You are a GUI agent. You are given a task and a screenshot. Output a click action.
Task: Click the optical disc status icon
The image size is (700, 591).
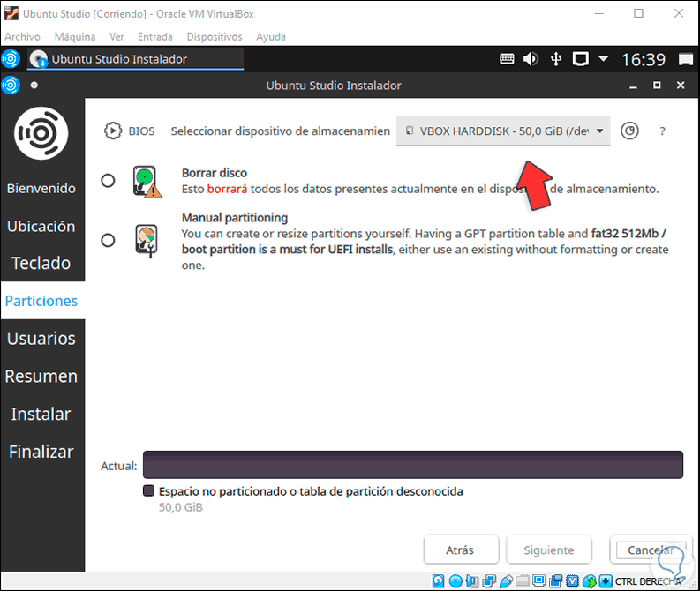[x=455, y=580]
